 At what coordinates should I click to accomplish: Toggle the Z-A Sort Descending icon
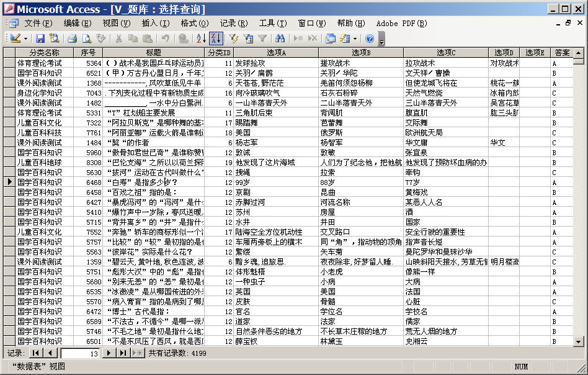(x=216, y=38)
